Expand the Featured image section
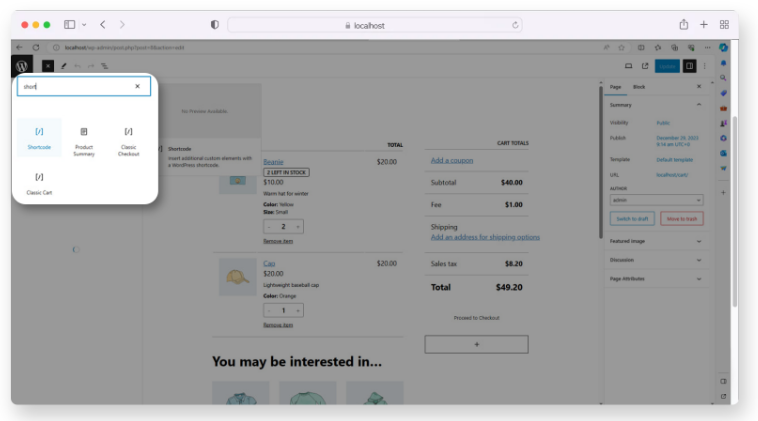Viewport: 758px width, 421px height. (698, 241)
